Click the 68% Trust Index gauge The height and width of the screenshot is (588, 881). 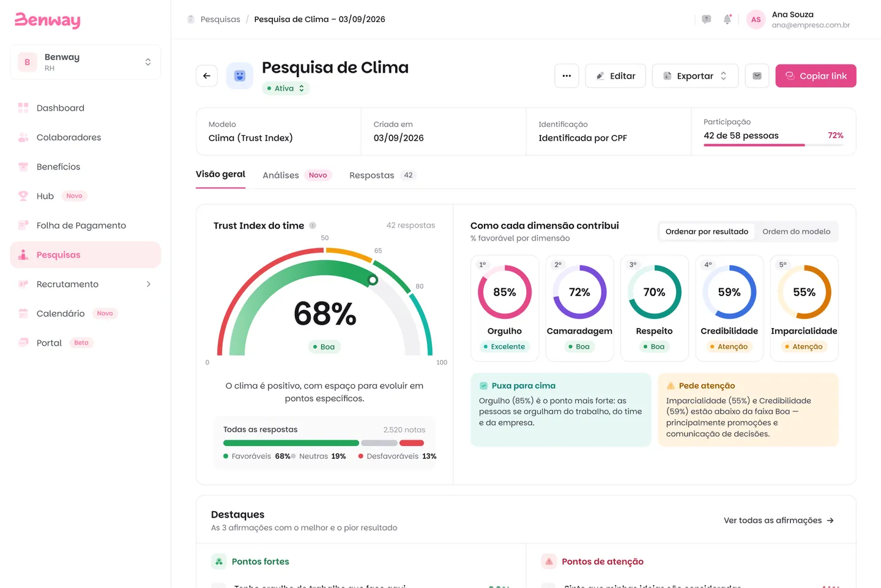click(325, 302)
